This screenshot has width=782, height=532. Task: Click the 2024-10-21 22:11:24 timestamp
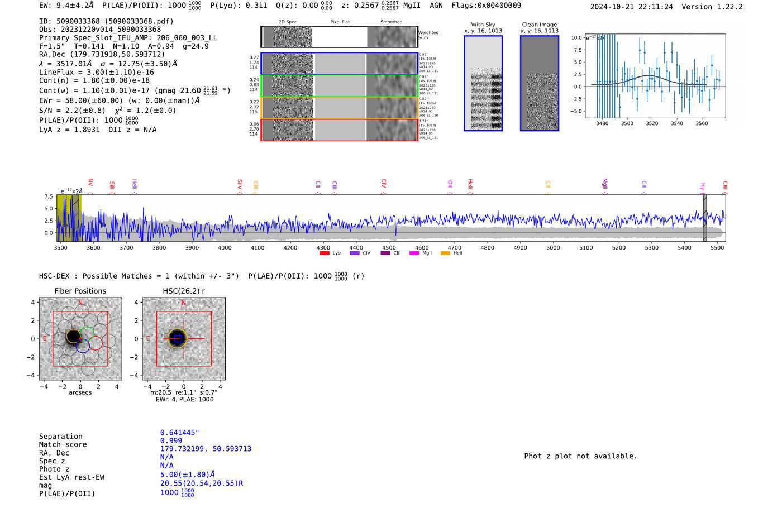click(x=631, y=7)
